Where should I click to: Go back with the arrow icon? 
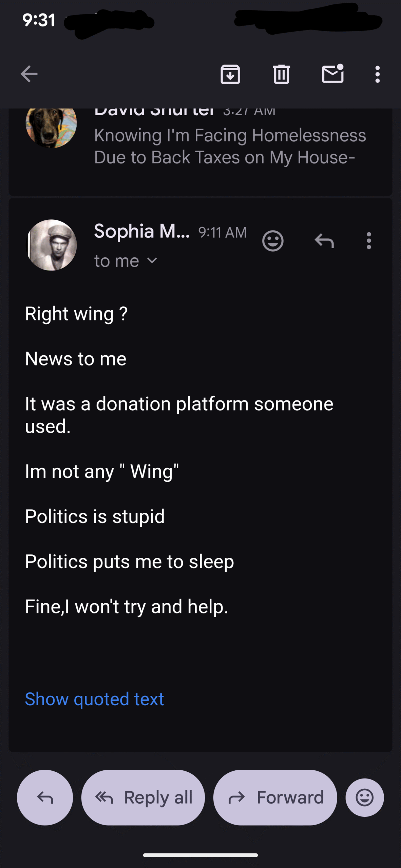point(29,74)
